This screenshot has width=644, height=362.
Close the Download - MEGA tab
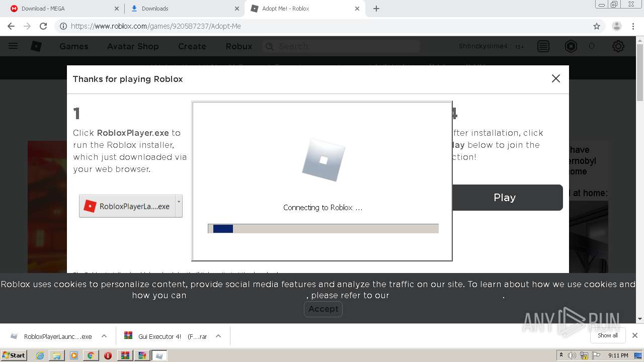(x=116, y=9)
